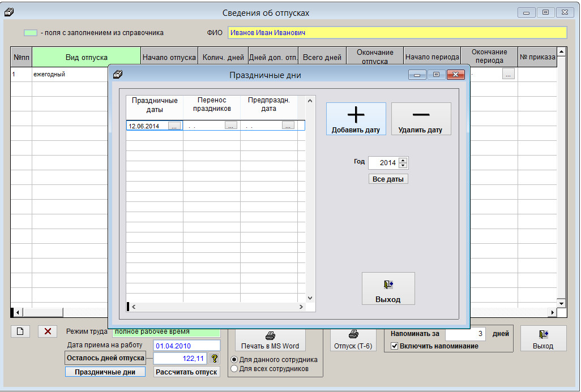Click the minus Delete date button
This screenshot has width=581, height=392.
[421, 119]
